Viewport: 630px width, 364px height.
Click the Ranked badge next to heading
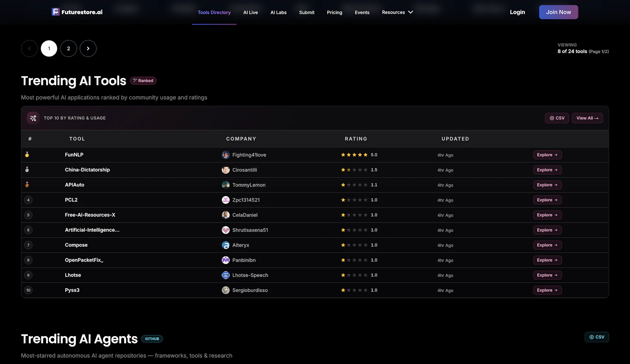(x=143, y=81)
